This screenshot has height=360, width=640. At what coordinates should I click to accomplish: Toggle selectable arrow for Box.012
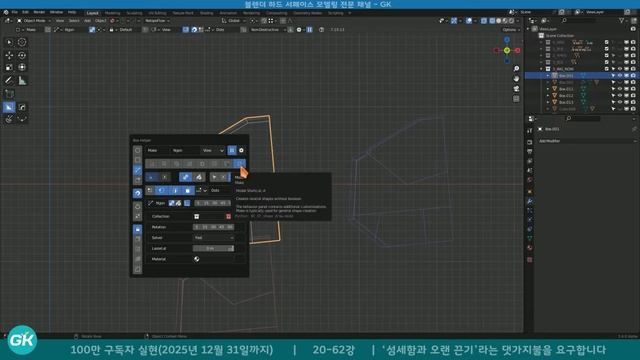point(613,96)
